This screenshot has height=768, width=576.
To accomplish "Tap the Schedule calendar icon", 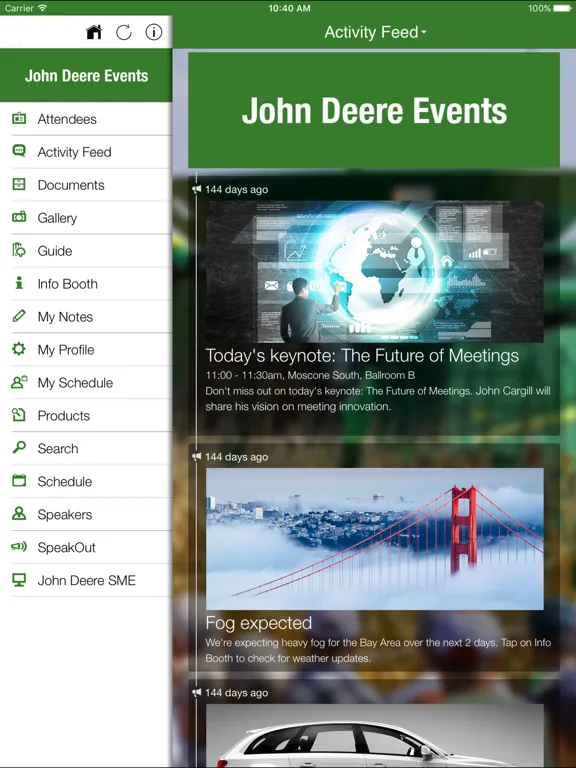I will [19, 480].
